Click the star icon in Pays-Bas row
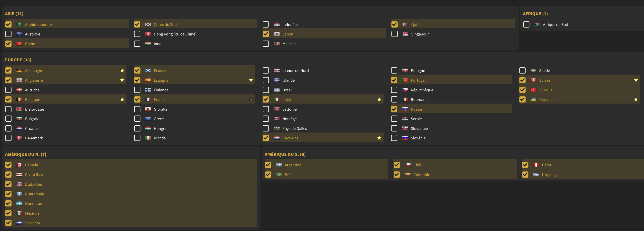 (x=379, y=138)
